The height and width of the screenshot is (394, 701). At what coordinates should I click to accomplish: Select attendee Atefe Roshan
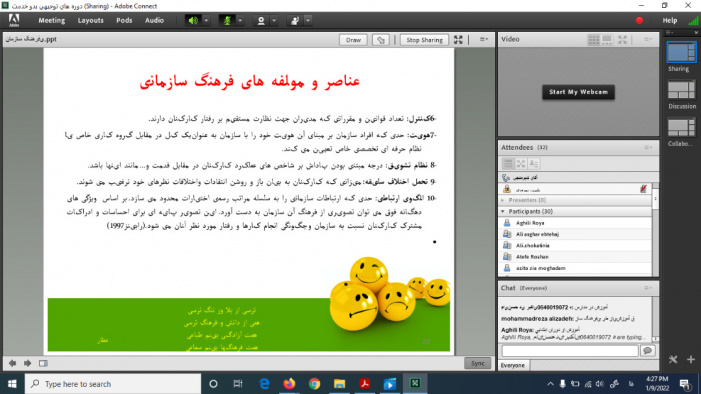[575, 257]
